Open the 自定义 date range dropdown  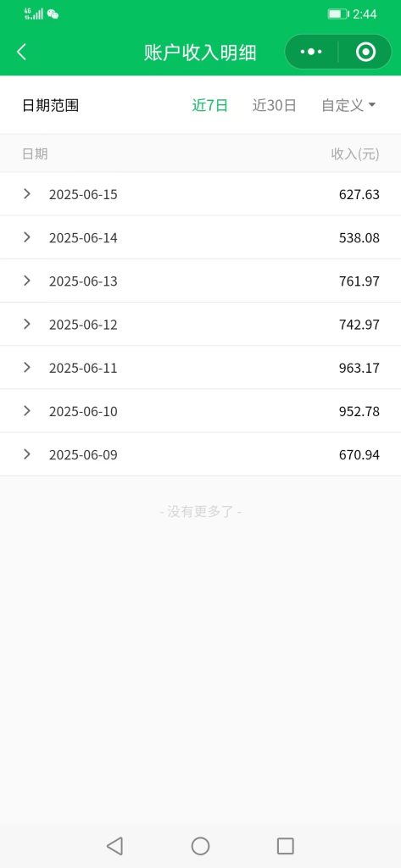(348, 105)
